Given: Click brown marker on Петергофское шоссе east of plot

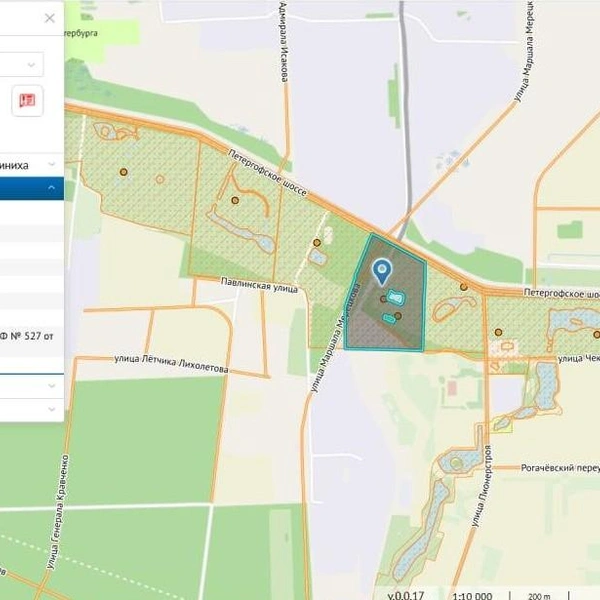Looking at the screenshot, I should pos(464,287).
